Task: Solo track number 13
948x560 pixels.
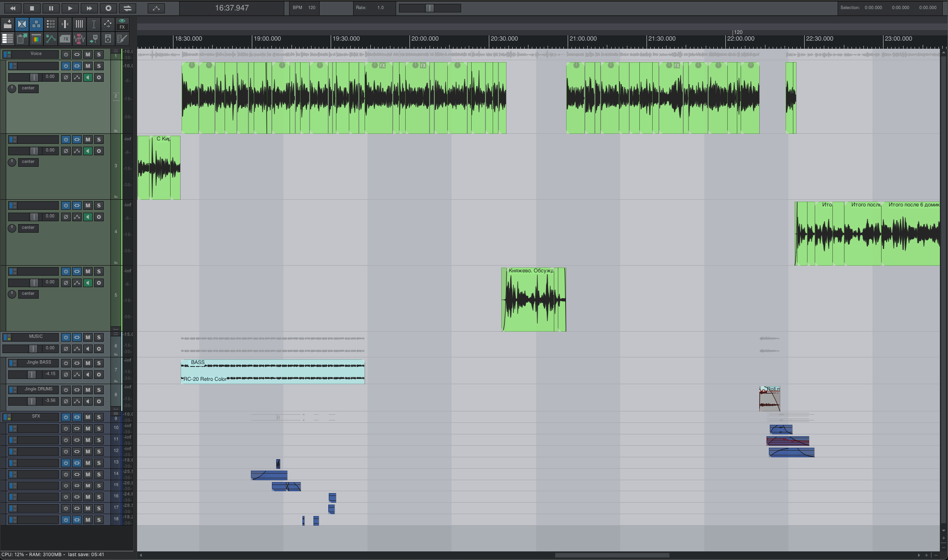Action: (x=99, y=463)
